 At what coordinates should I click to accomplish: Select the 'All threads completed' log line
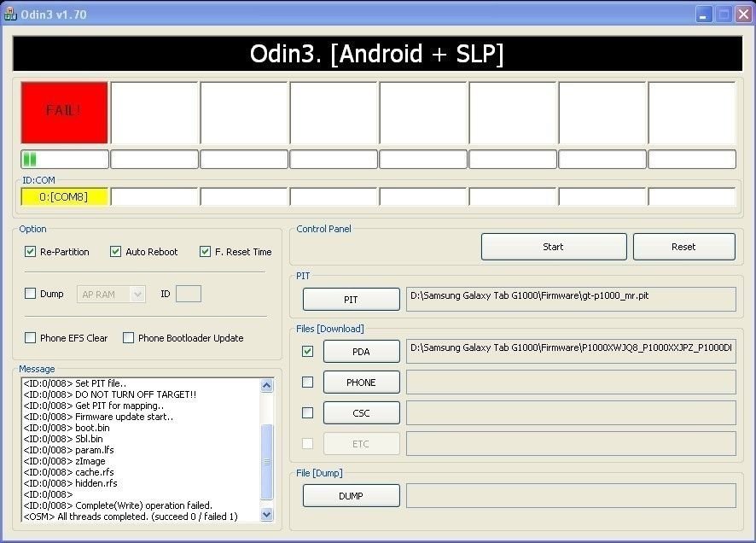point(131,517)
